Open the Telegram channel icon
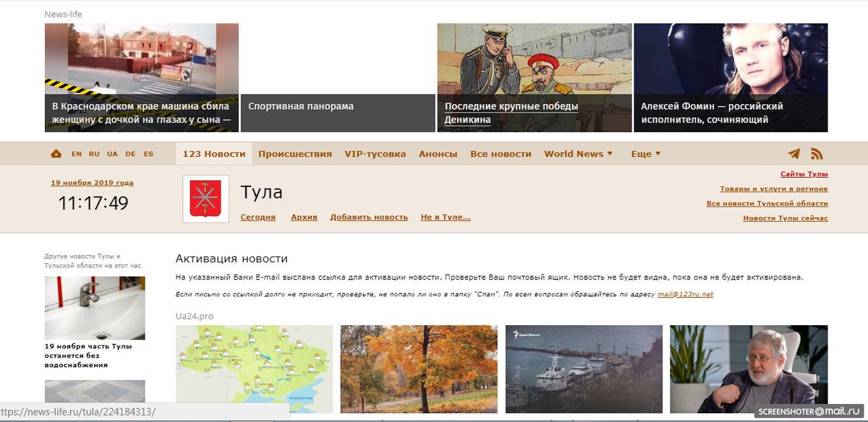This screenshot has width=868, height=422. (794, 154)
